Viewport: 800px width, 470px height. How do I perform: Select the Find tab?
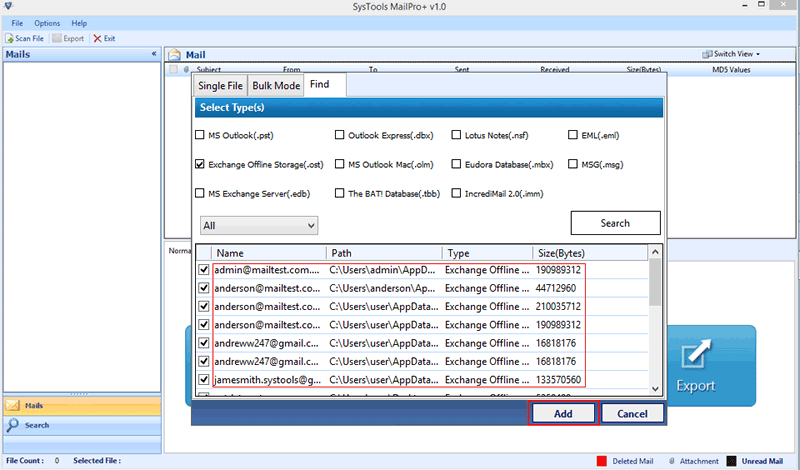(x=324, y=84)
